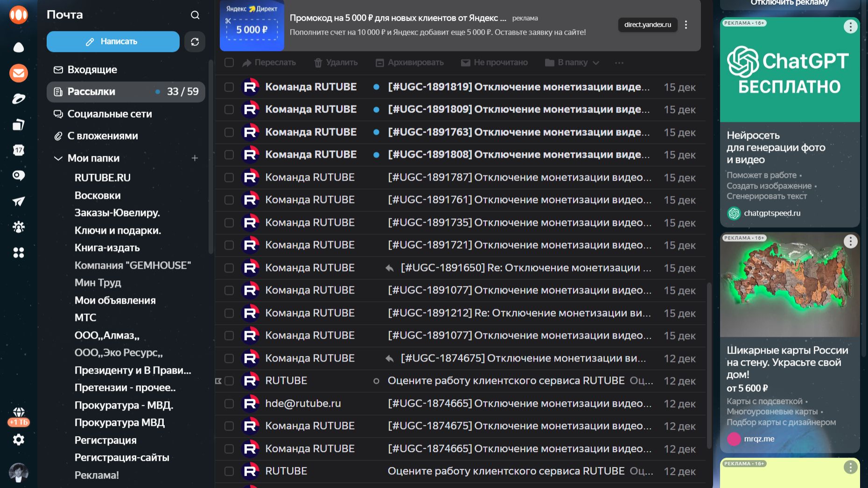Open the Yandex Direct ad kebab menu
868x488 pixels.
pos(686,25)
